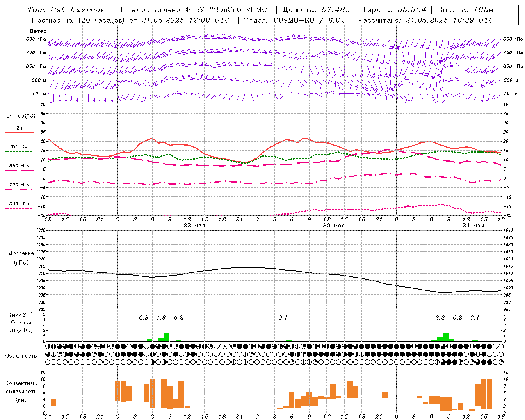525x420 pixels.
Task: Click the 850 гПа legend entry under Тем-ра
Action: click(x=19, y=166)
